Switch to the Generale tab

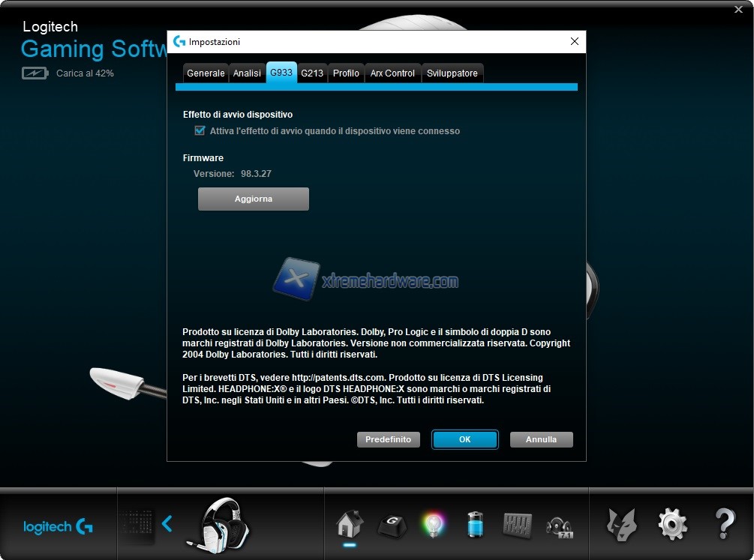[x=206, y=73]
